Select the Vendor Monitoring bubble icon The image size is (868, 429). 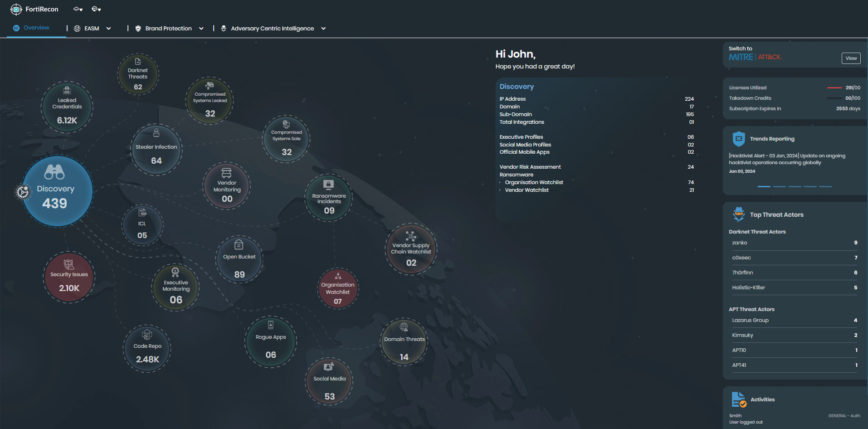[226, 173]
